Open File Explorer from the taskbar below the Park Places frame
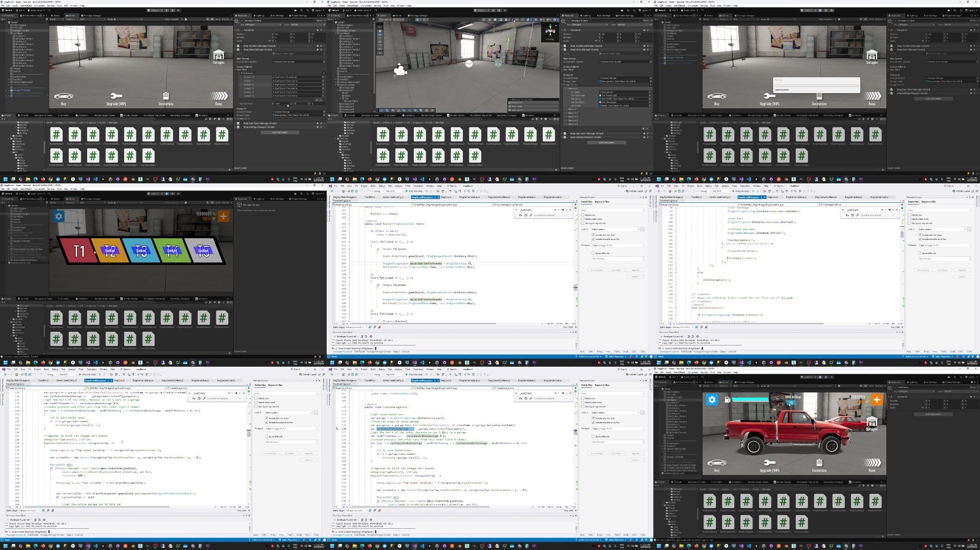 pos(28,179)
